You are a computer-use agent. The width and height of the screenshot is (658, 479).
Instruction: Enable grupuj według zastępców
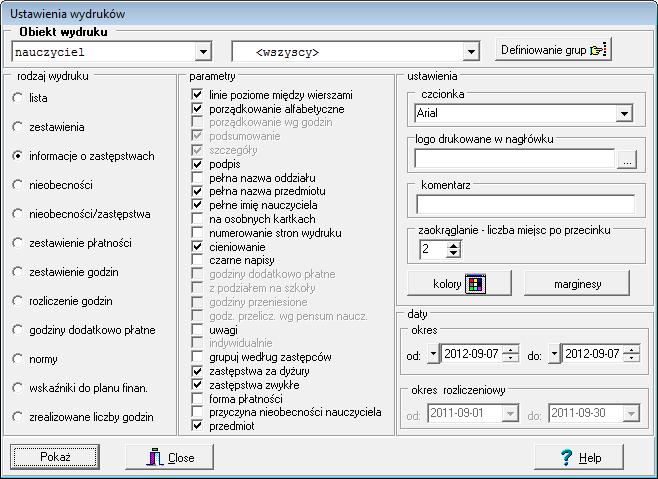pos(197,357)
